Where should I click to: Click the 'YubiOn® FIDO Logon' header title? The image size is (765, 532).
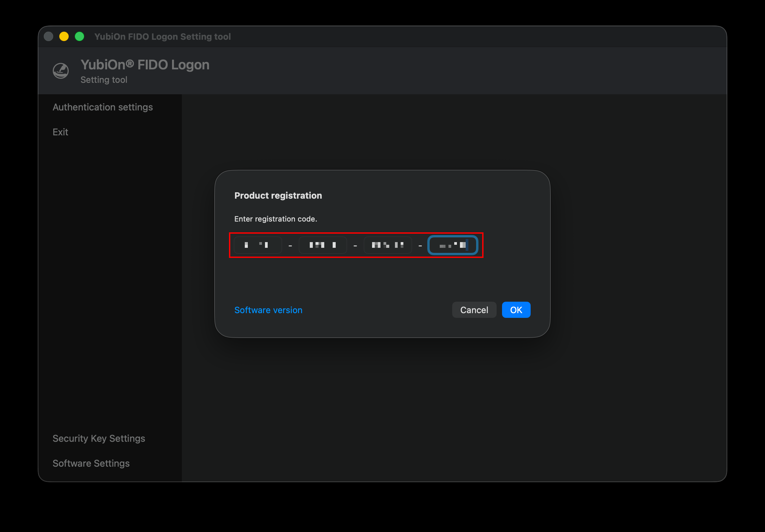tap(145, 65)
